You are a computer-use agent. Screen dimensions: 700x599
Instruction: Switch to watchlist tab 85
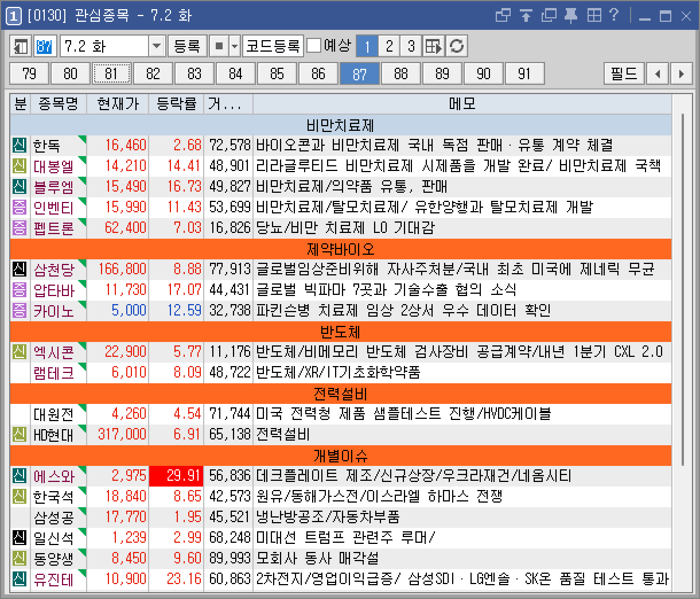tap(277, 73)
